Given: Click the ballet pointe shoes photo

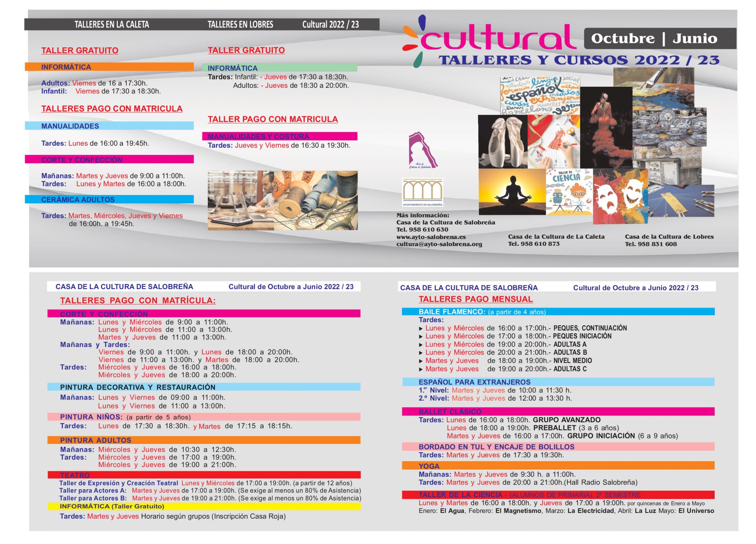Looking at the screenshot, I should coord(502,142).
